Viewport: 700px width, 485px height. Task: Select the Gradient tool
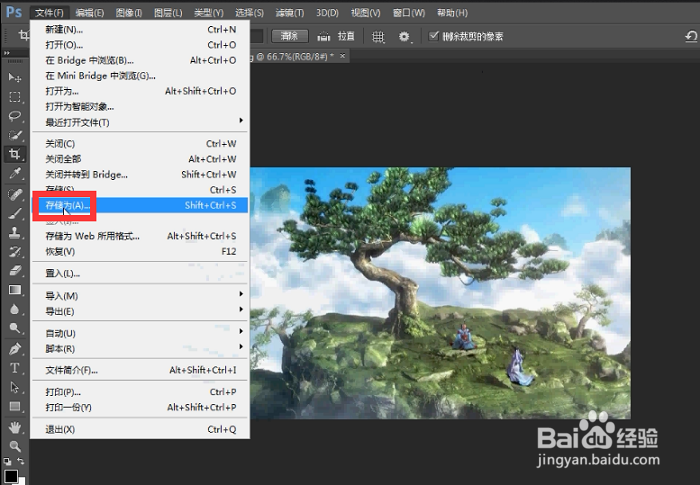(15, 290)
